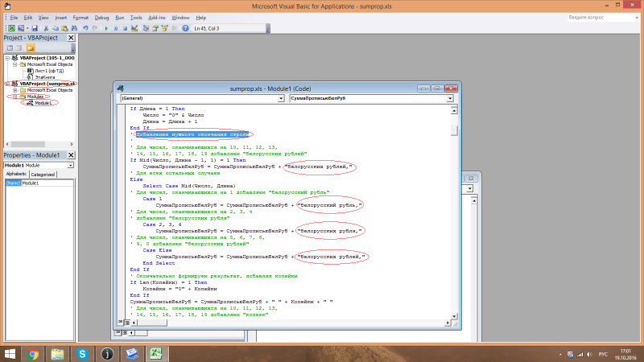Click the Paste clipboard icon
The image size is (644, 362).
click(65, 28)
